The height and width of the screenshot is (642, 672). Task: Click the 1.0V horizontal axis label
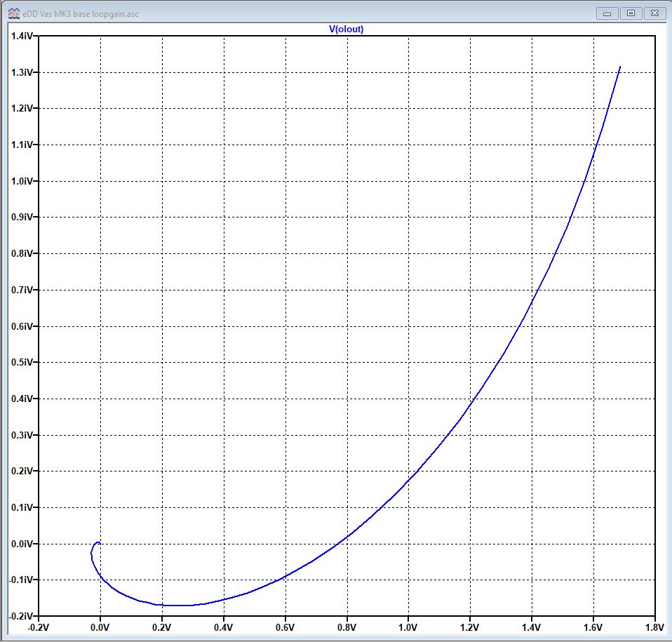[x=408, y=627]
